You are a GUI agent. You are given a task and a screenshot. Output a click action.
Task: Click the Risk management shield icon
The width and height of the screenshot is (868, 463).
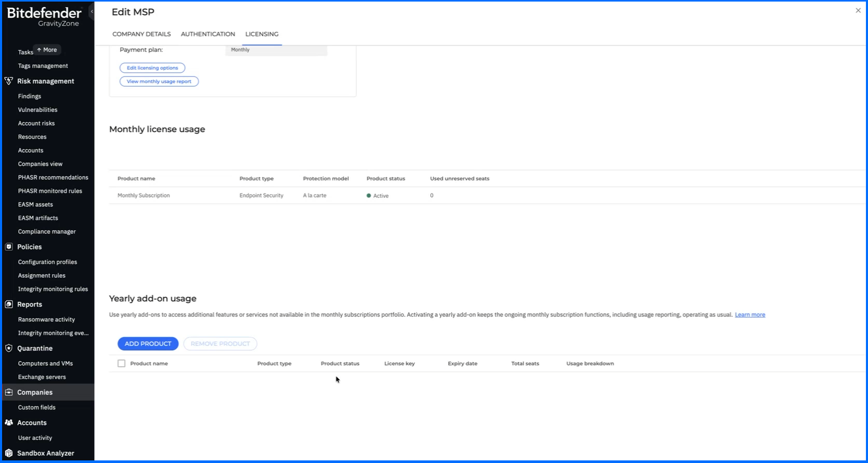pos(9,81)
